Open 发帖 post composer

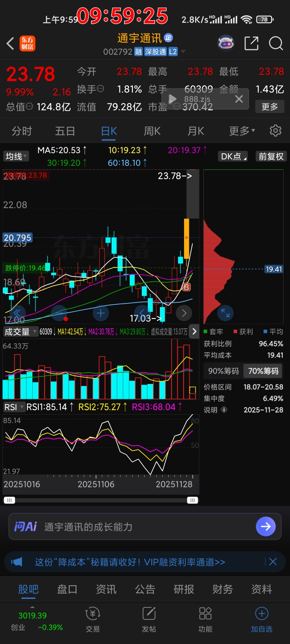point(149,620)
